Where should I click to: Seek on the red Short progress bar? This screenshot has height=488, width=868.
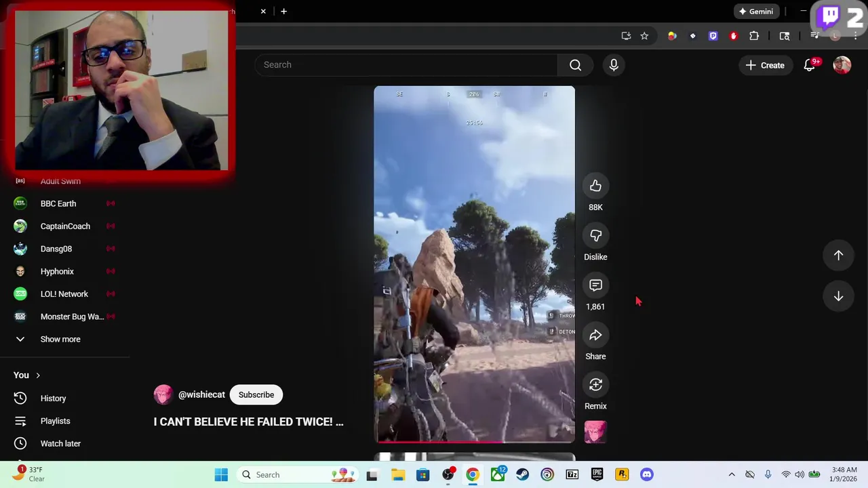pos(474,442)
